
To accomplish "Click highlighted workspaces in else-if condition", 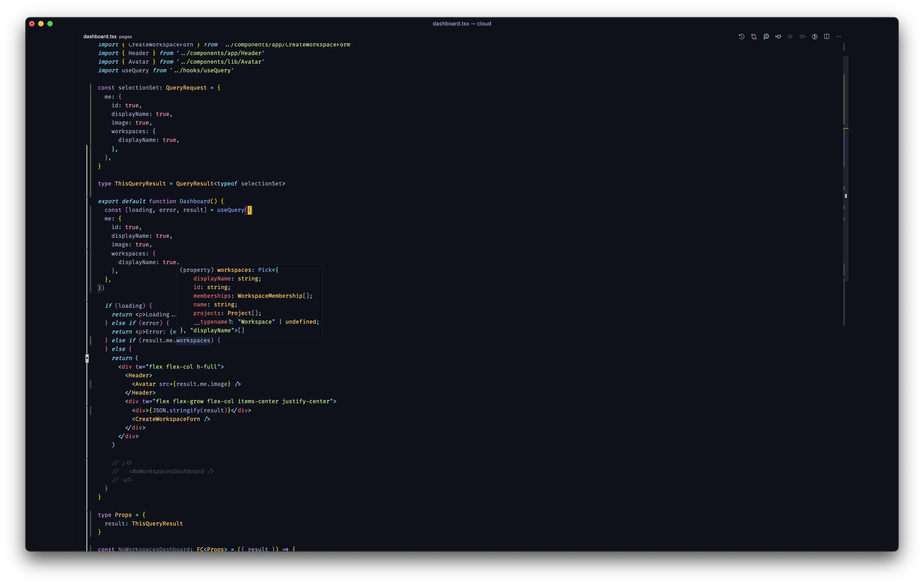I will pos(193,340).
